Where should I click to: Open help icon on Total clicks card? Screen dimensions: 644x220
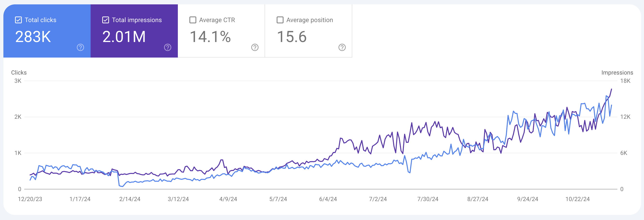click(80, 47)
